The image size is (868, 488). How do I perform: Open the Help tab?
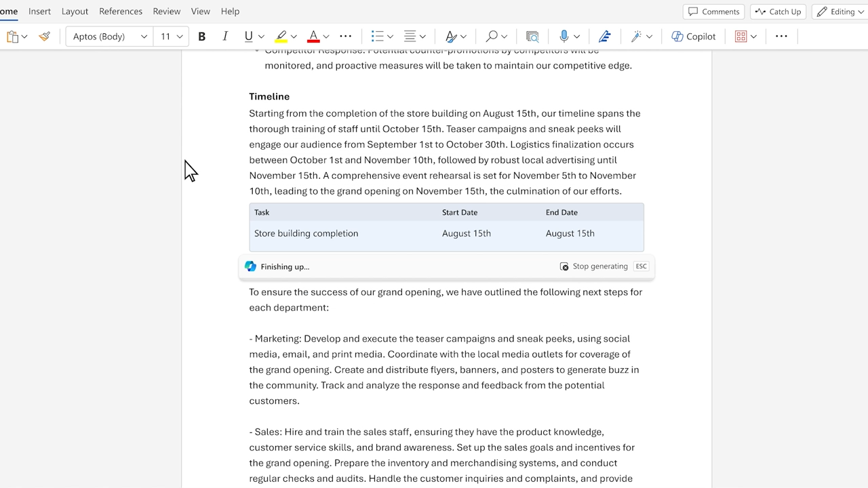tap(230, 12)
